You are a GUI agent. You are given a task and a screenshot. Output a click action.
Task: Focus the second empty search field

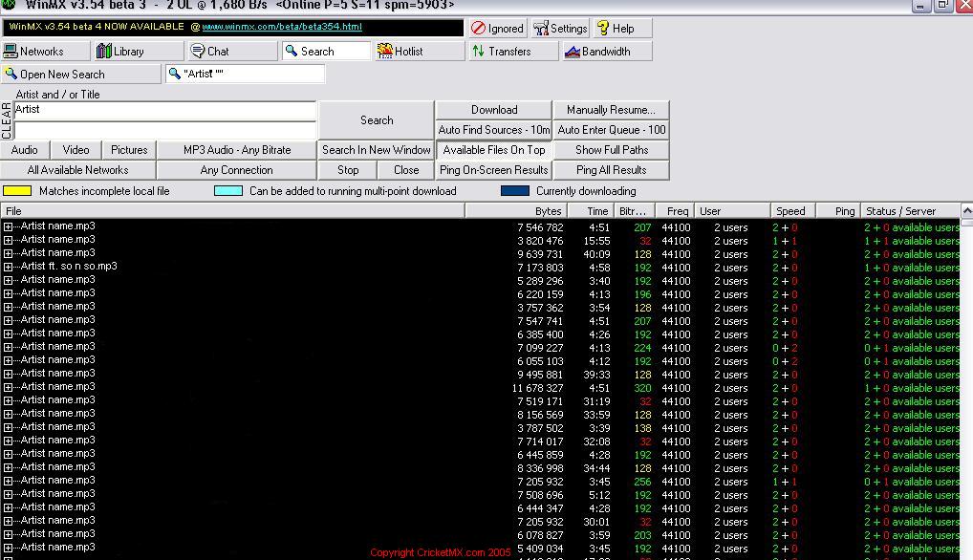click(164, 130)
